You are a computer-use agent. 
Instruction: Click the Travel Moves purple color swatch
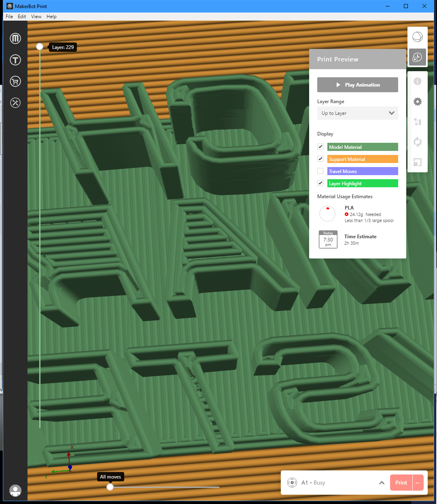point(363,171)
